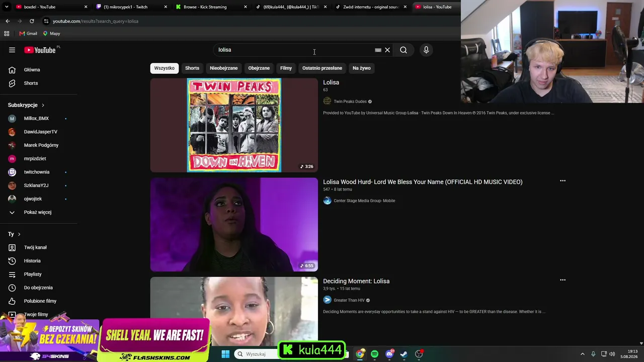Click the Greater Than HIV channel avatar
The width and height of the screenshot is (644, 362).
coord(327,300)
